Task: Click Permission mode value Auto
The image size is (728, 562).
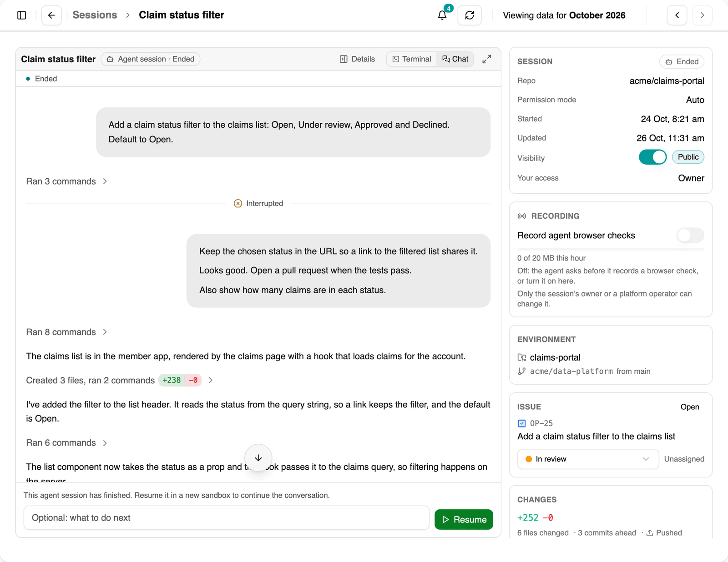Action: tap(695, 100)
